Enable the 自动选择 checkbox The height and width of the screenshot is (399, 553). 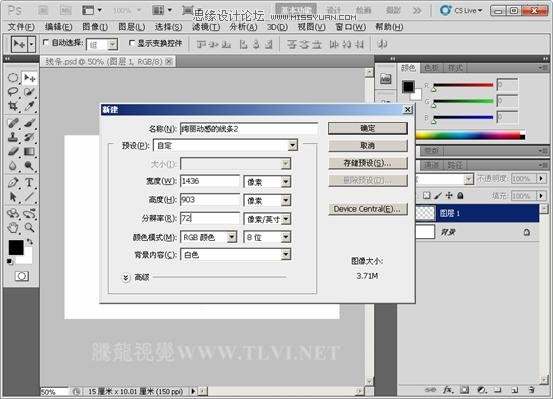tap(45, 43)
